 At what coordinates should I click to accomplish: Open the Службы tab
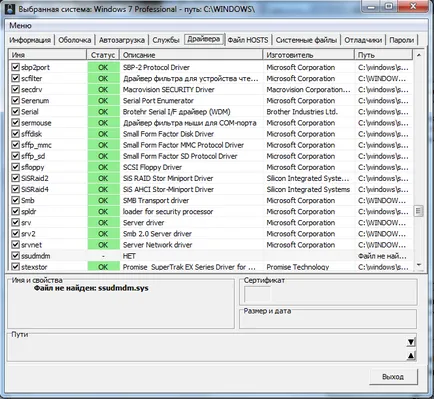click(166, 40)
